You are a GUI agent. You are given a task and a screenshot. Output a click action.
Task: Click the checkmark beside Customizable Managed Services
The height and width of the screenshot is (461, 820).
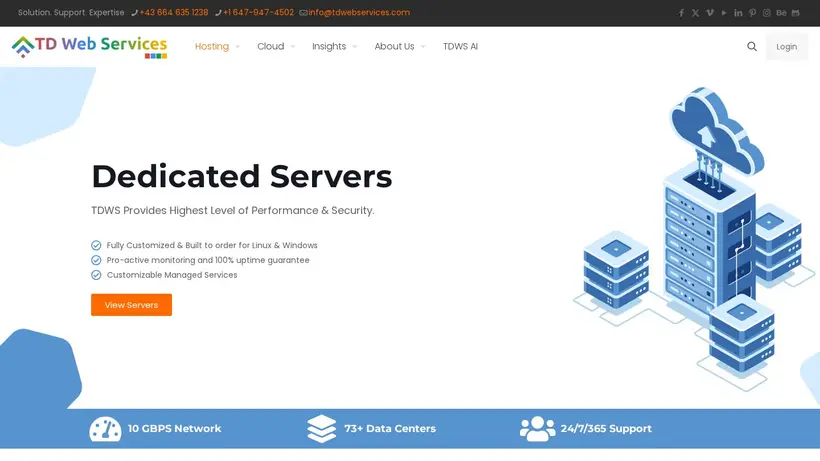[96, 275]
